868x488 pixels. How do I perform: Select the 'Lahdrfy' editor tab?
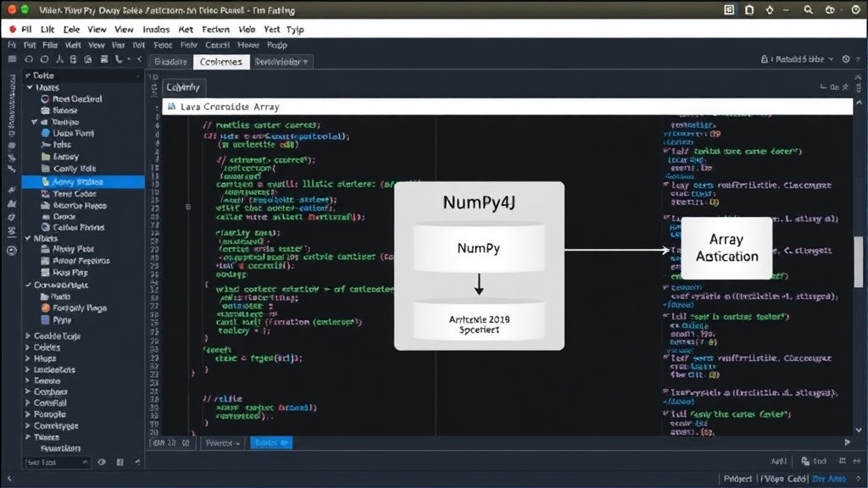coord(183,87)
